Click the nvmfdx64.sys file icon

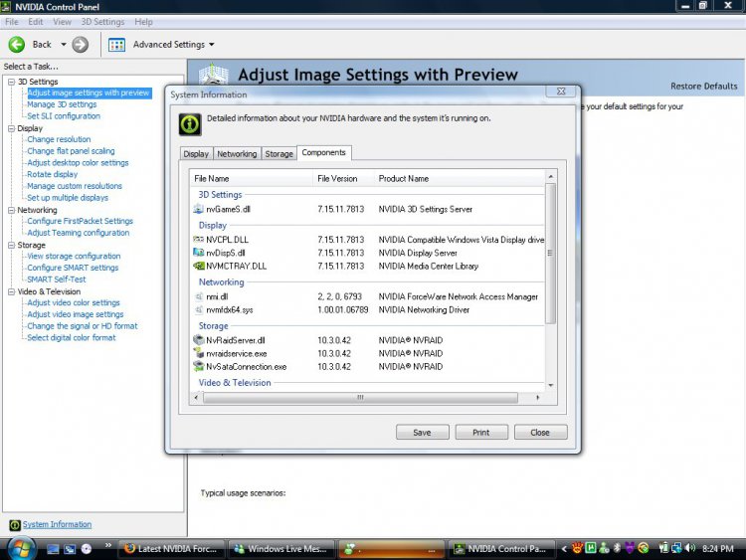(199, 309)
